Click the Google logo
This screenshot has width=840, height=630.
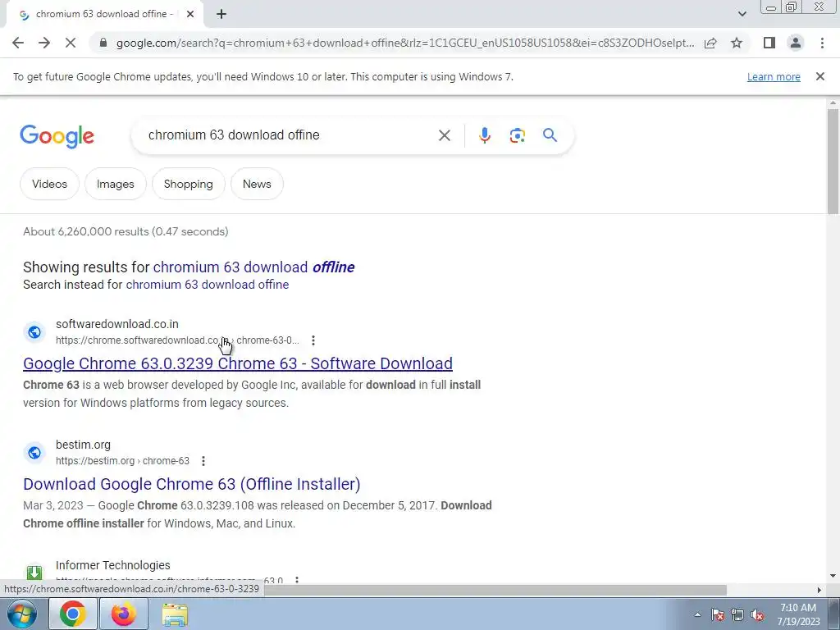(x=57, y=136)
